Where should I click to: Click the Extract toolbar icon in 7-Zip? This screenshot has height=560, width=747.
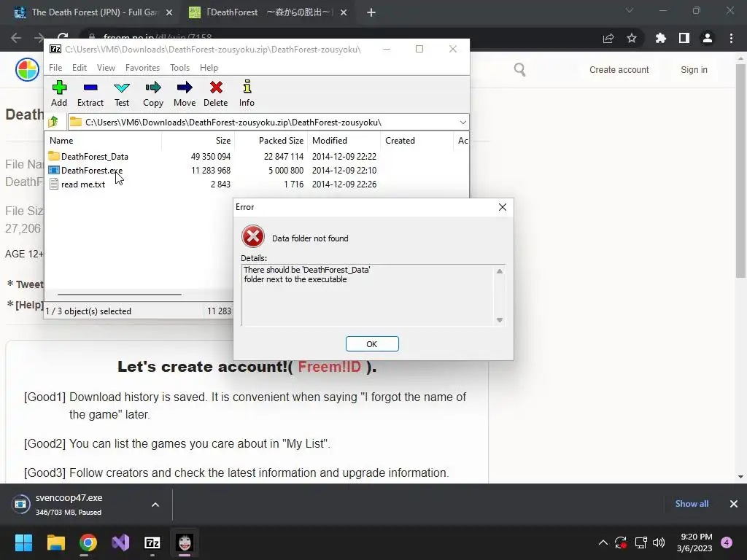(x=90, y=94)
